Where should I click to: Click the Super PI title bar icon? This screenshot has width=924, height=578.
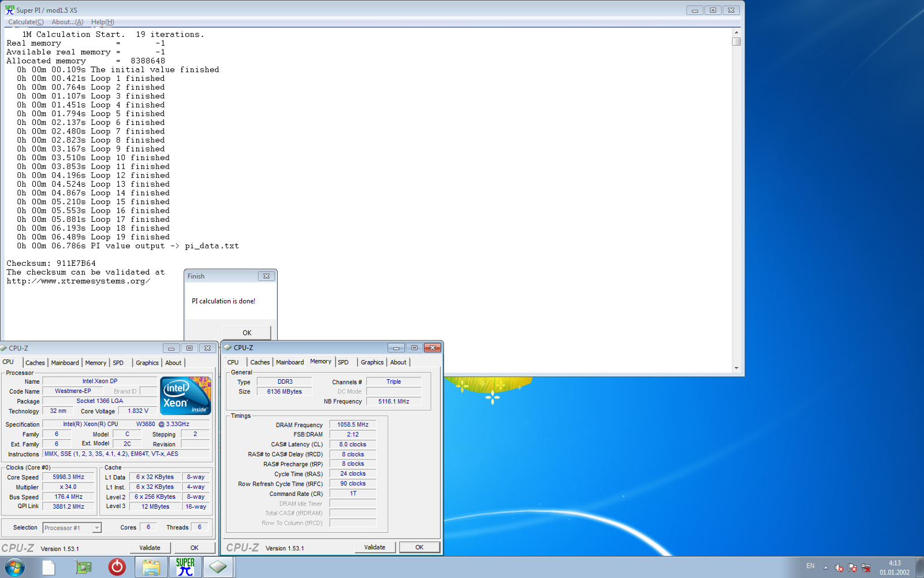pos(10,10)
